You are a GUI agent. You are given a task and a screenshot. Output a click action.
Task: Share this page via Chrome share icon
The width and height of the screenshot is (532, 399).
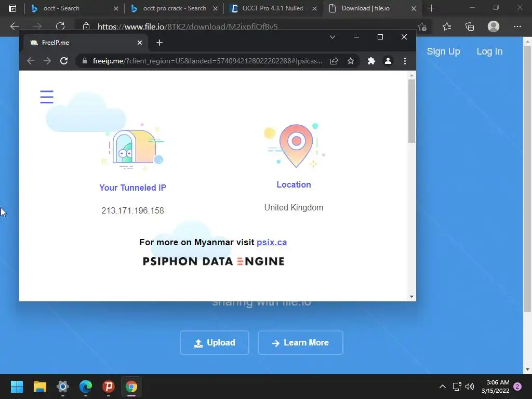[334, 61]
